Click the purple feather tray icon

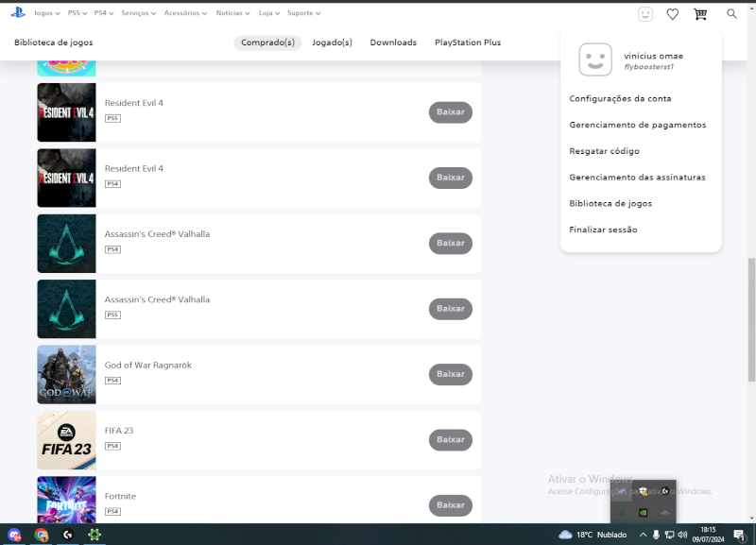(622, 491)
